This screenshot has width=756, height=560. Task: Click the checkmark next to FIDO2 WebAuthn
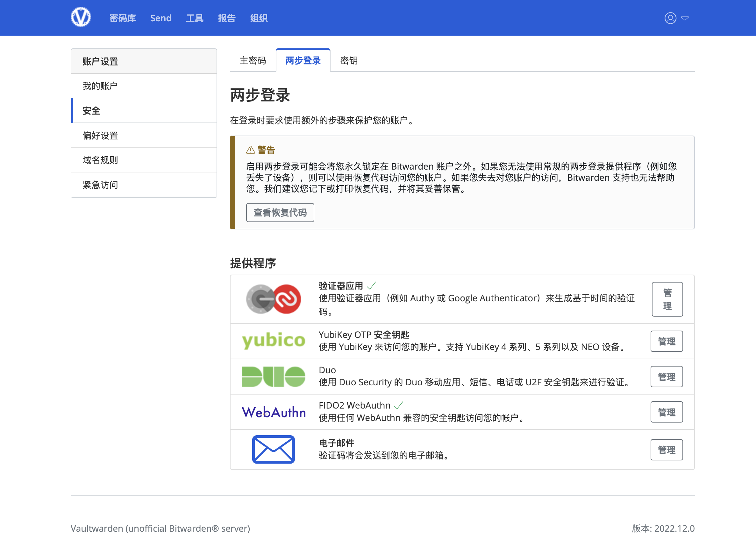(x=399, y=405)
